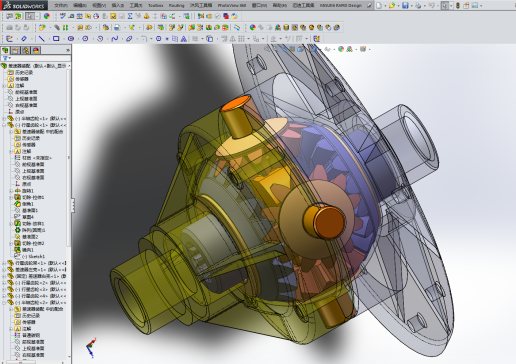
Task: Expand the top-level 注解 node
Action: point(4,86)
